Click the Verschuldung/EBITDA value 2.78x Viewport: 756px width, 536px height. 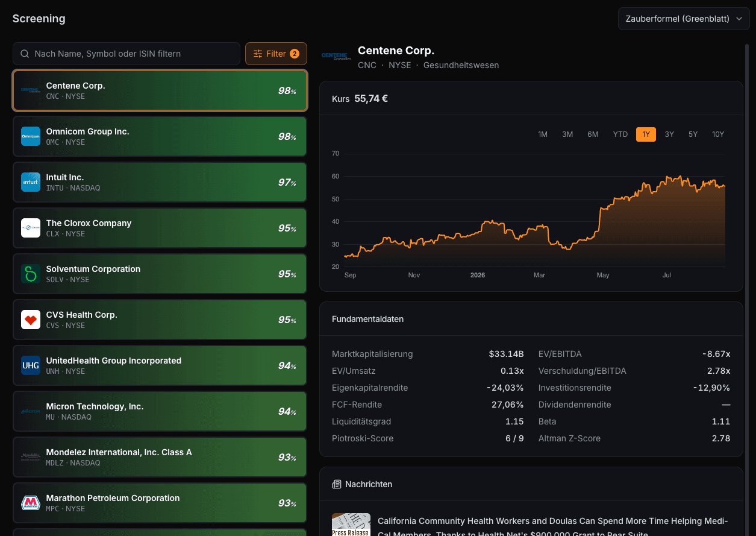[719, 371]
